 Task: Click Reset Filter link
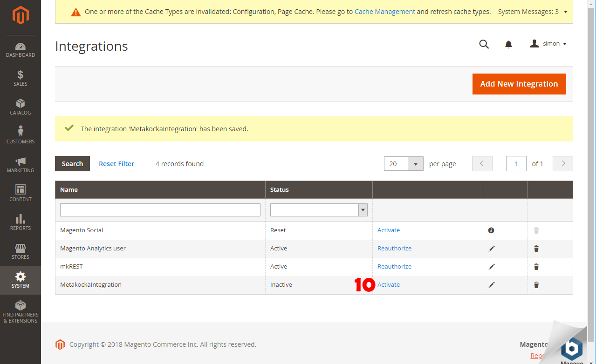tap(116, 164)
